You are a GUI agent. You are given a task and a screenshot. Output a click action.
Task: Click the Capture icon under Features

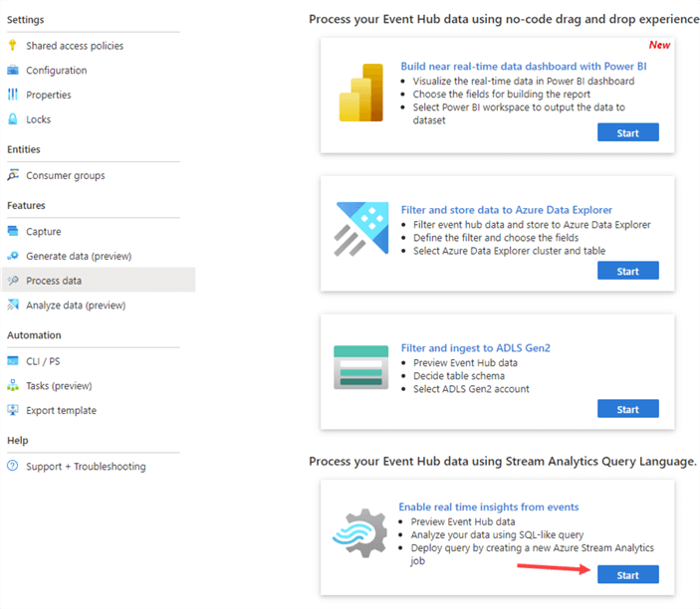13,232
